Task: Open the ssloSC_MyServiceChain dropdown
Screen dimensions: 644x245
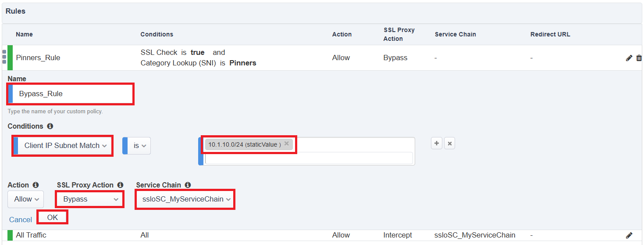Action: point(185,199)
